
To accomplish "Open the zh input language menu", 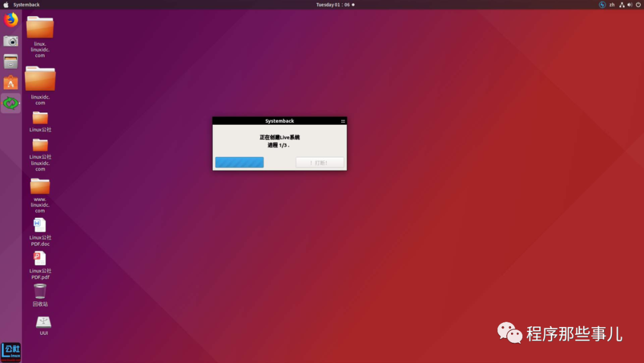I will (x=612, y=4).
